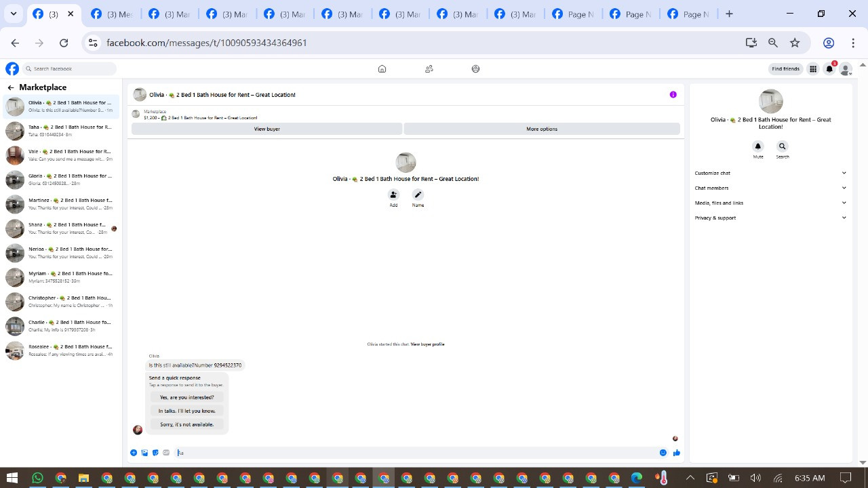Open the taskbar clock showing 6:35 AM
This screenshot has height=488, width=868.
[x=810, y=478]
